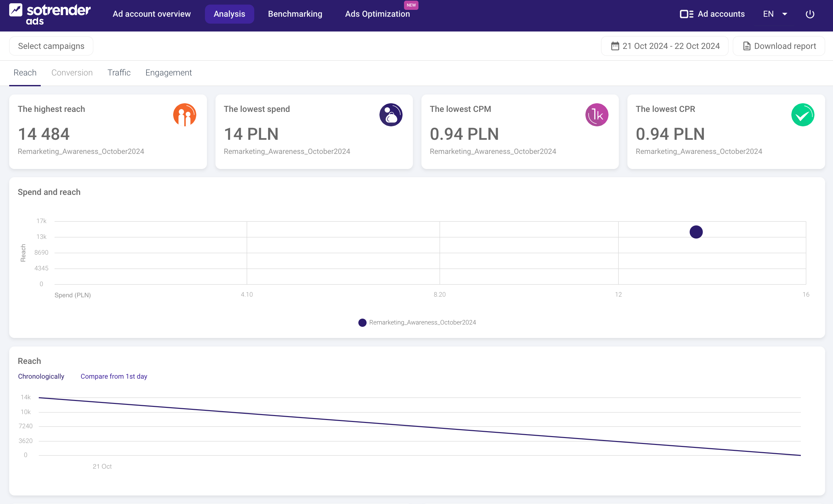
Task: Click the scatter data point in Spend and reach
Action: (x=696, y=232)
